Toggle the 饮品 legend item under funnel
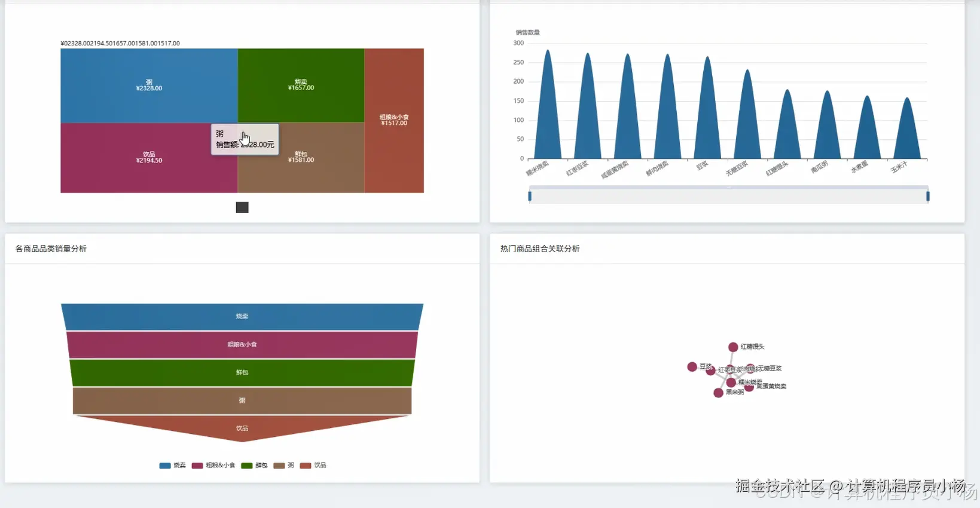 click(x=313, y=465)
